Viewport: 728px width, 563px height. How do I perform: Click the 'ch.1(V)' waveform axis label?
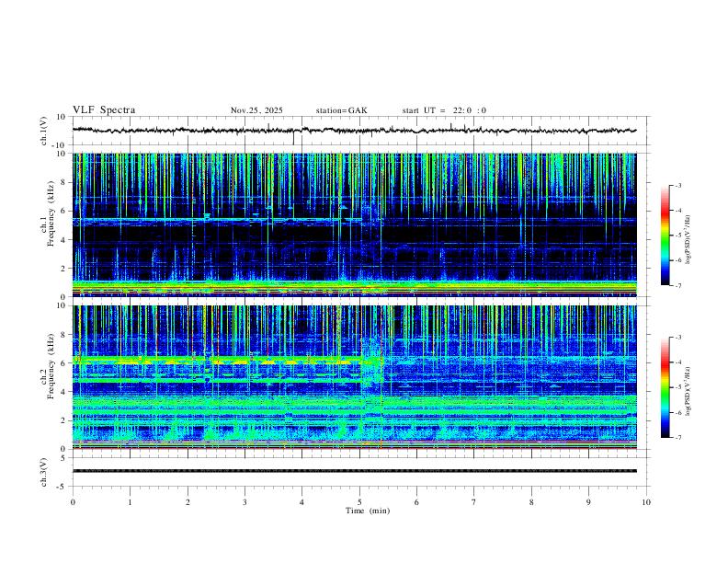pos(44,131)
